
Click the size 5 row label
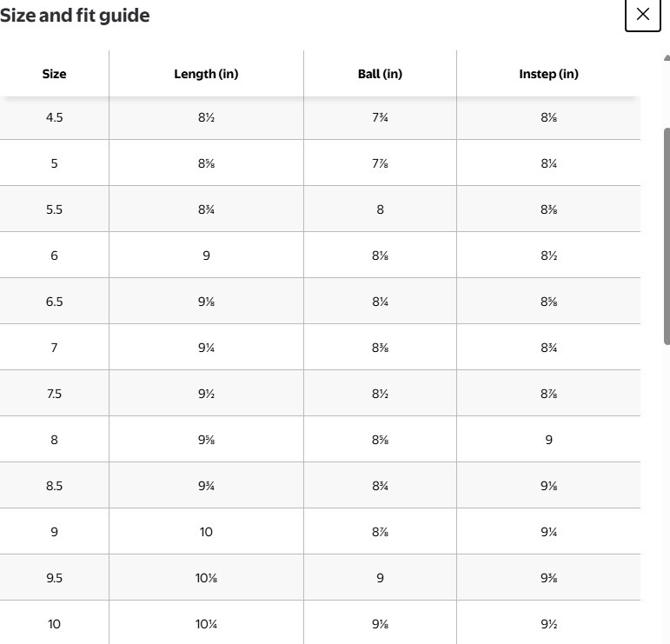click(54, 163)
